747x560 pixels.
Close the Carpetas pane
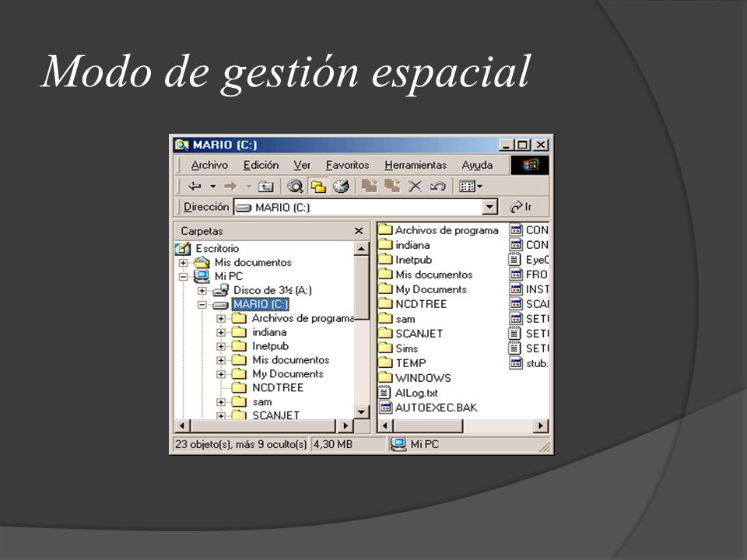click(359, 231)
